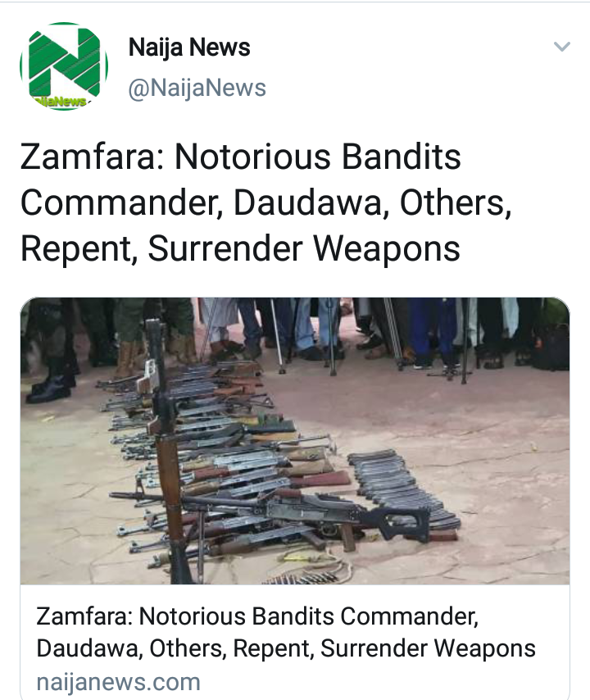
Task: Open article via "Daudawa, Others, Repent" card line
Action: [286, 648]
